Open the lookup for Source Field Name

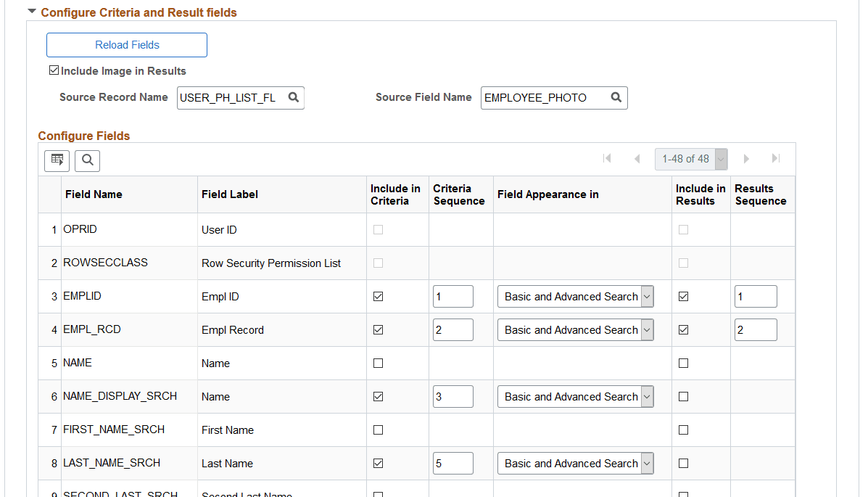pos(616,97)
